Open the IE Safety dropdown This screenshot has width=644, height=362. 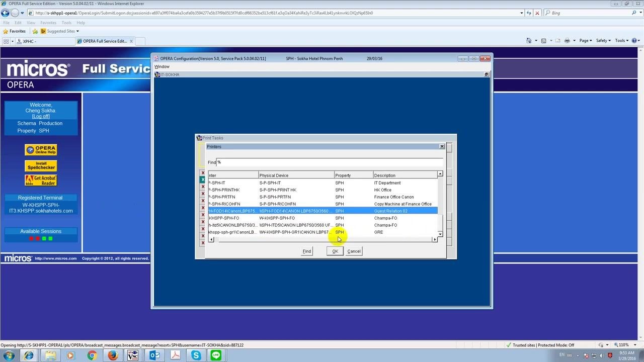pyautogui.click(x=603, y=41)
